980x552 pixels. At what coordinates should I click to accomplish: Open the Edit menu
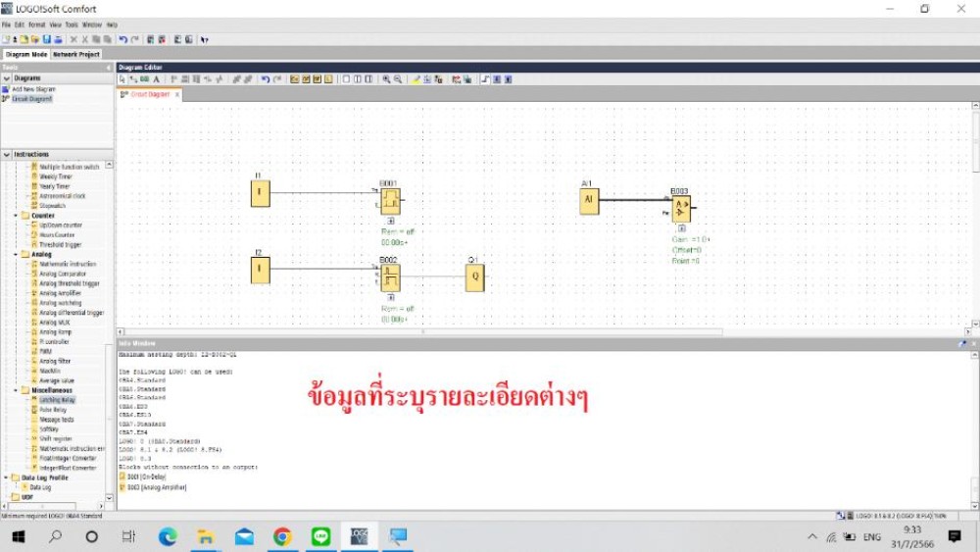pos(20,25)
